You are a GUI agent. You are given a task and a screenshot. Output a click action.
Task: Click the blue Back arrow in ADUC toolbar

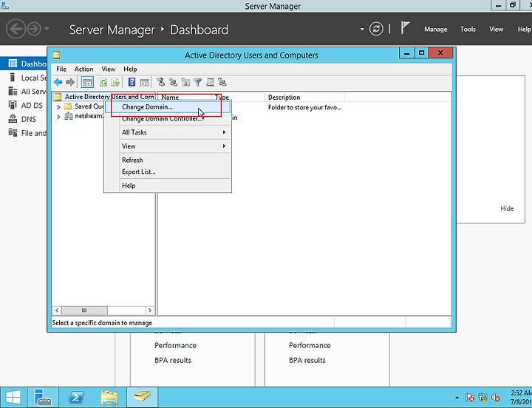tap(58, 82)
